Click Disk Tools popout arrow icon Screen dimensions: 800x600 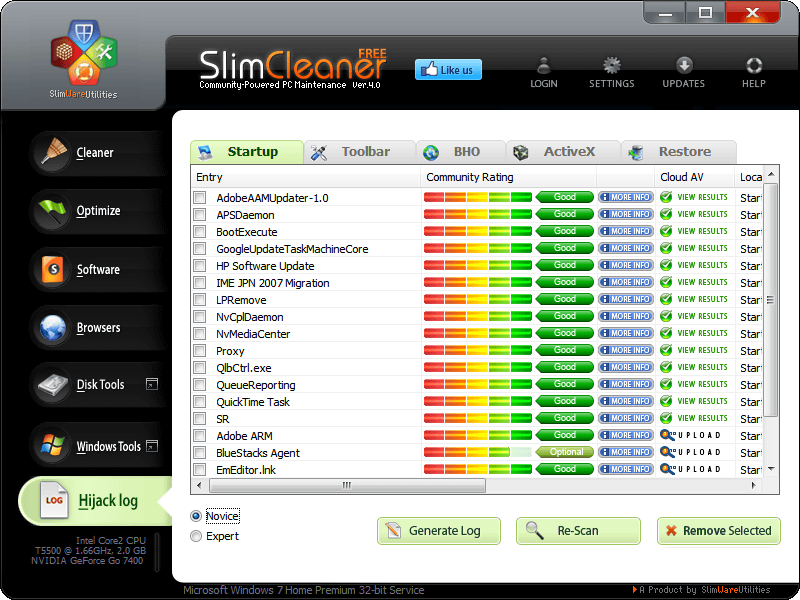tap(152, 384)
